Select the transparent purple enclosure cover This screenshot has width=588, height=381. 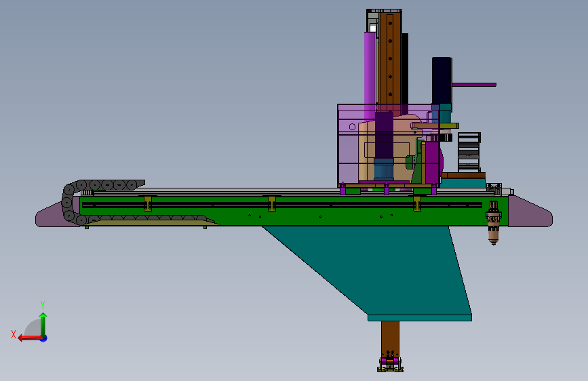point(389,145)
